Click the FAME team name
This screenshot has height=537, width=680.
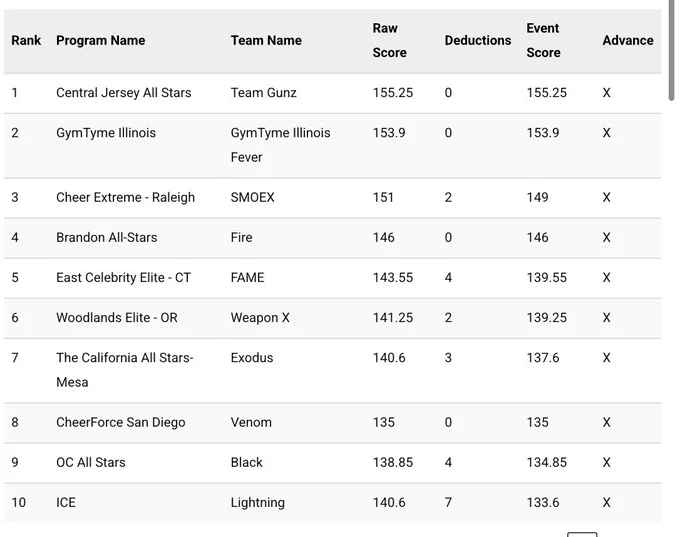pos(247,278)
